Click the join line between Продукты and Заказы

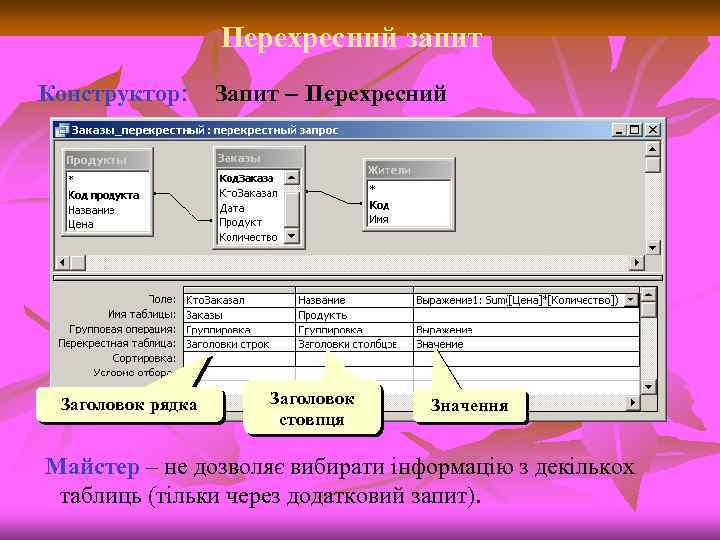click(183, 207)
